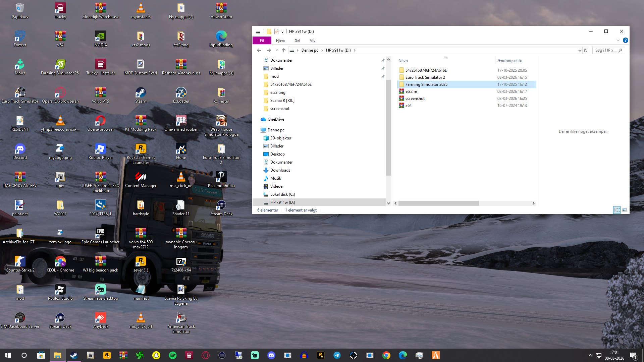This screenshot has width=644, height=362.
Task: Open the Explorer help question-mark icon
Action: click(x=625, y=40)
